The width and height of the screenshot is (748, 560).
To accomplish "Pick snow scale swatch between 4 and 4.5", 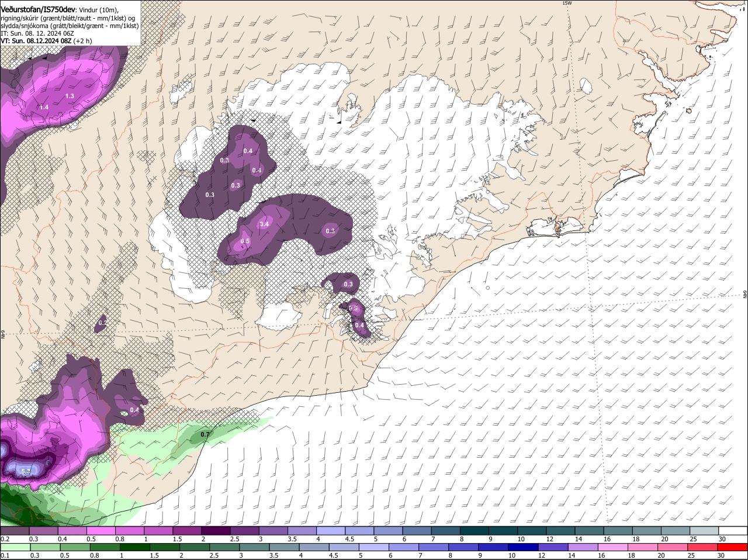I will pos(331,531).
